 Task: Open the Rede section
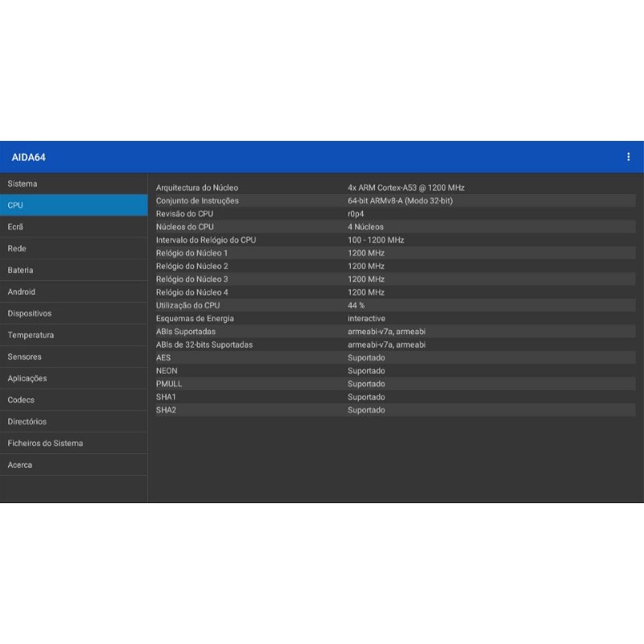(x=73, y=249)
